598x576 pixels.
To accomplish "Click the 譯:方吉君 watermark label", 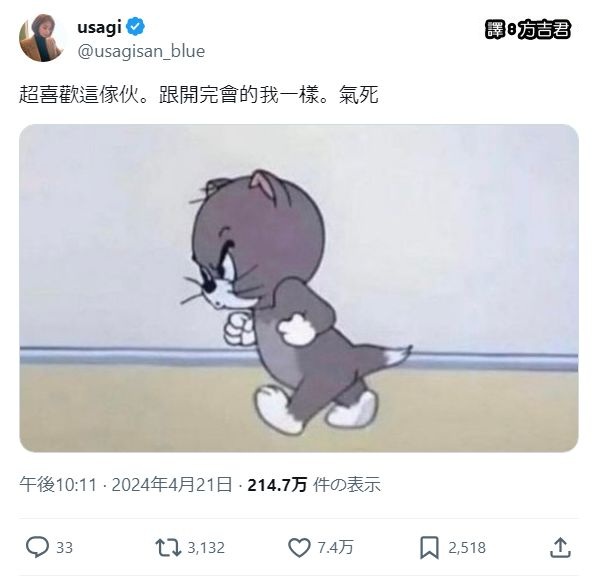I will [528, 29].
